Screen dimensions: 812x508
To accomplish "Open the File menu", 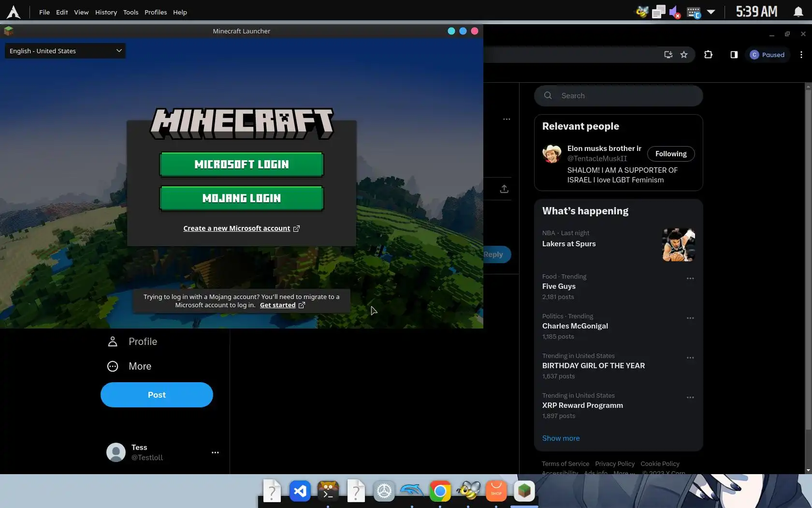I will (44, 12).
